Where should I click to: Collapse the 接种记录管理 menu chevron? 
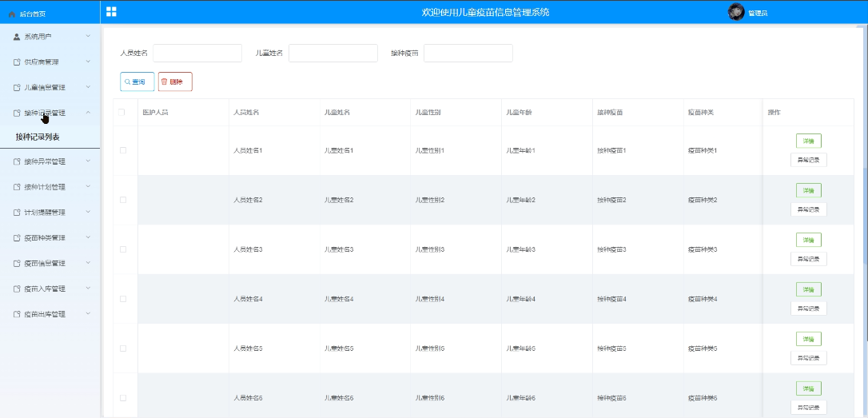pos(88,113)
